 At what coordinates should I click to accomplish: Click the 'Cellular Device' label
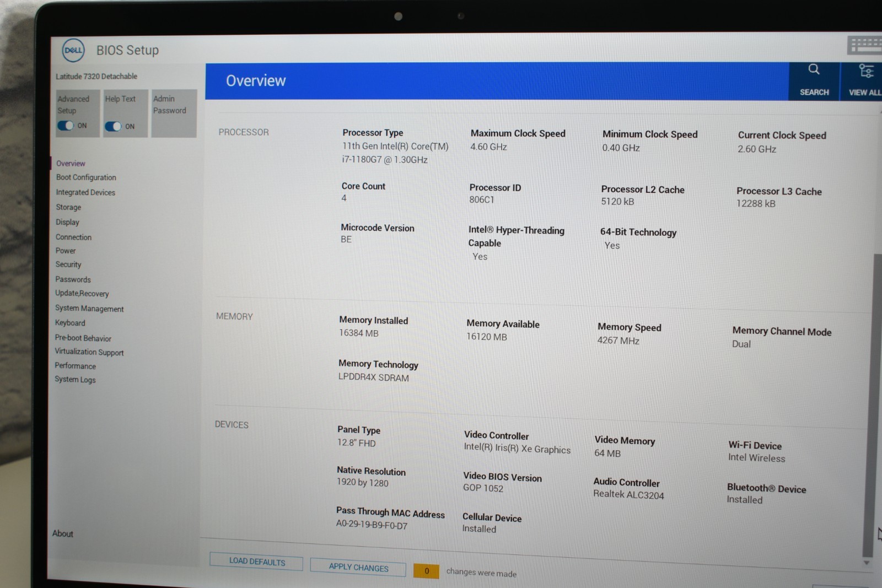(492, 518)
